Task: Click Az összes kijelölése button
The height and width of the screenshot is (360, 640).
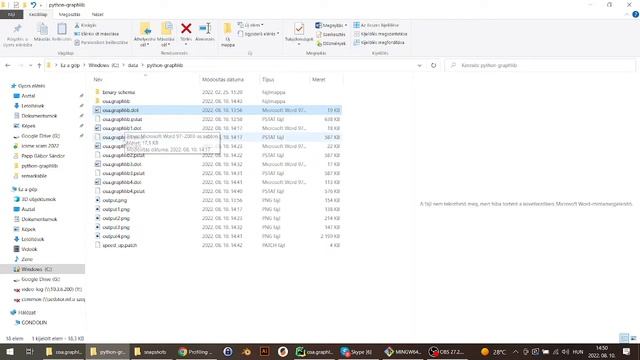Action: click(x=376, y=25)
